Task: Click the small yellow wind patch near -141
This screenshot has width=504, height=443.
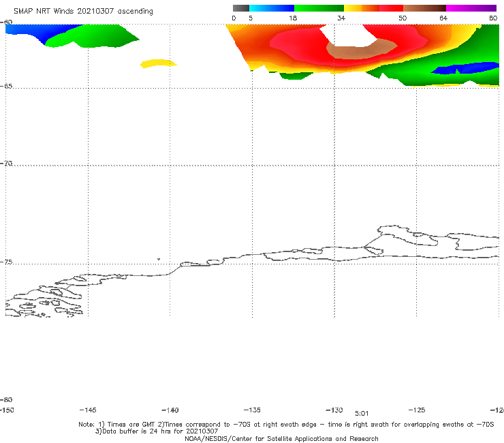Action: [x=158, y=63]
